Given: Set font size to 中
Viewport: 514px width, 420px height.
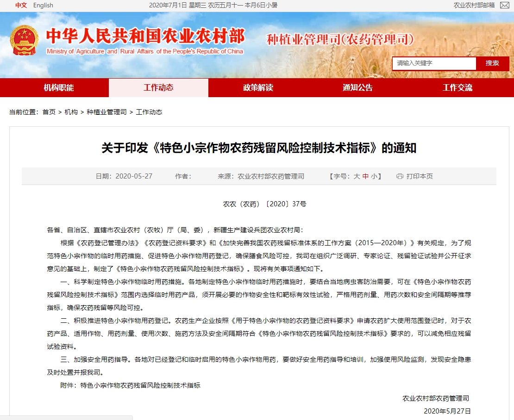Looking at the screenshot, I should coord(365,176).
